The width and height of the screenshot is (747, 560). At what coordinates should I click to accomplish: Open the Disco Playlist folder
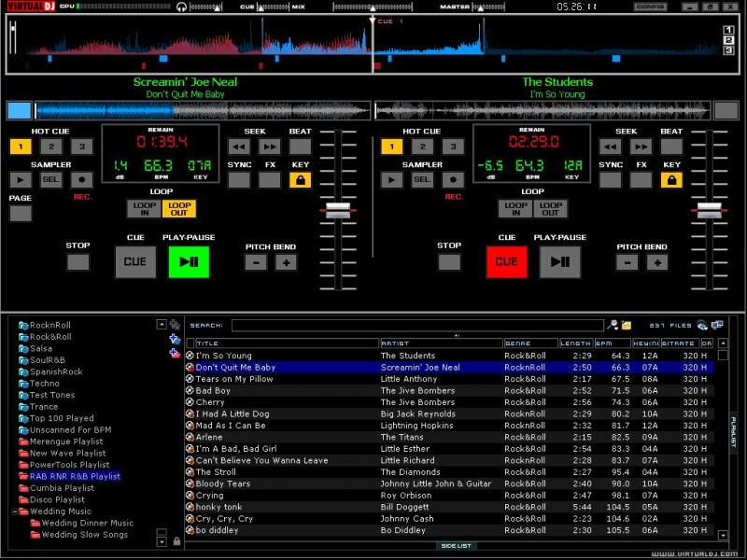pyautogui.click(x=57, y=499)
